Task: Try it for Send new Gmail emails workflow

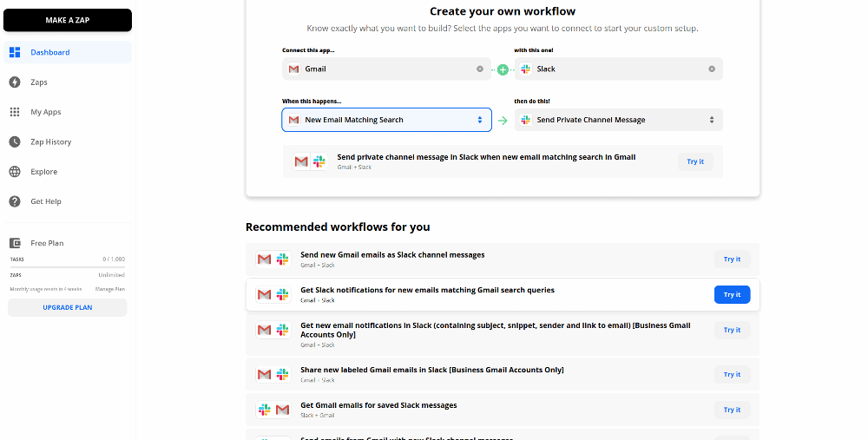Action: point(732,259)
